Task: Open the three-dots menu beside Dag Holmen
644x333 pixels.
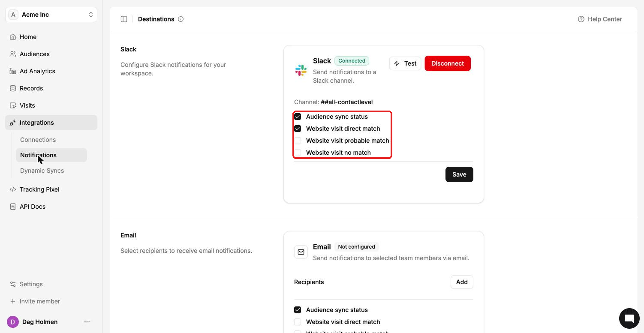Action: [x=87, y=322]
